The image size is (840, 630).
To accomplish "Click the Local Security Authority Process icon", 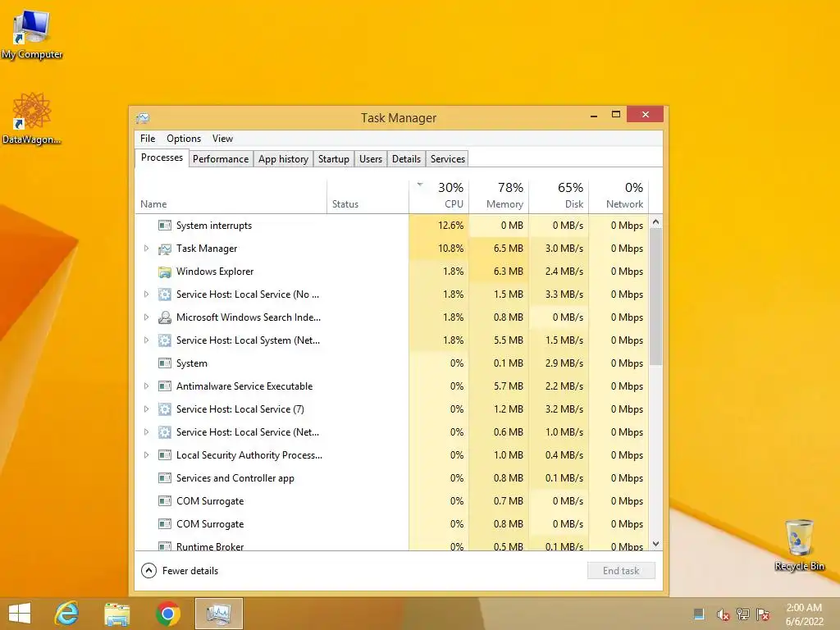I will (165, 454).
